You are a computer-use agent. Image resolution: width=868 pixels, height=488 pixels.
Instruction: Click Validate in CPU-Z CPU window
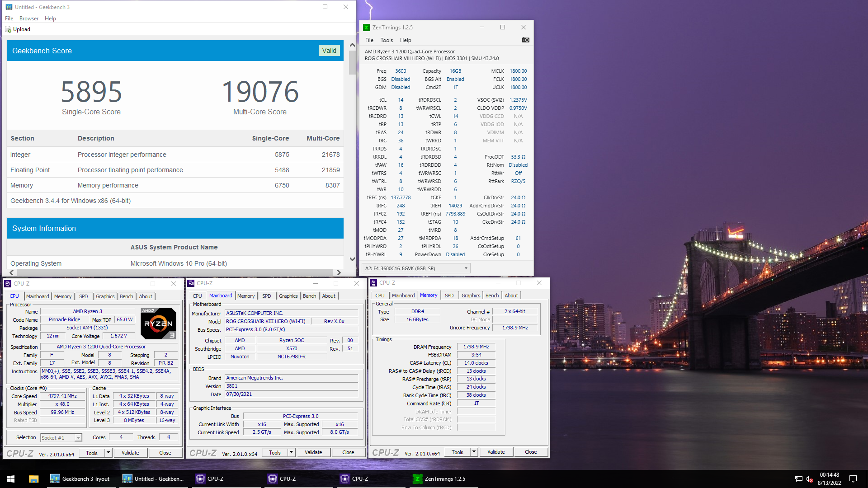click(130, 453)
